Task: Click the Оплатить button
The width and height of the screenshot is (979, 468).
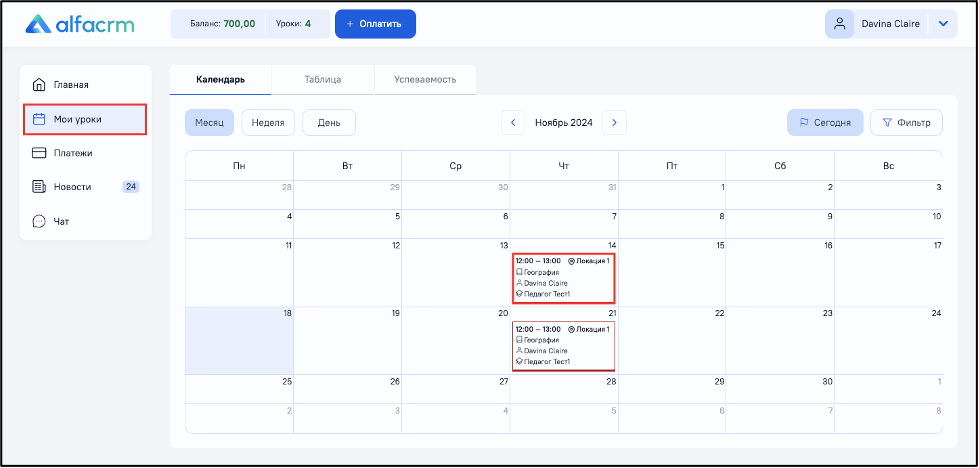Action: [x=375, y=24]
